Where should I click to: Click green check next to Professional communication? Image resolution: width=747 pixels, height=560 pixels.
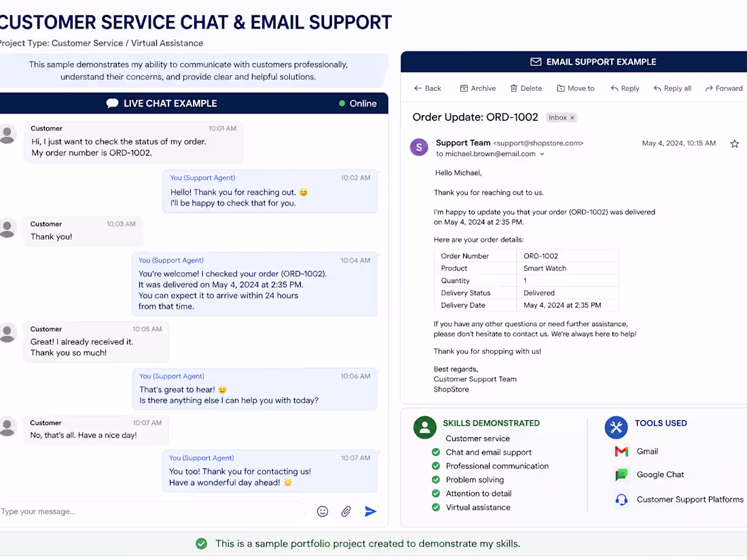pos(436,466)
